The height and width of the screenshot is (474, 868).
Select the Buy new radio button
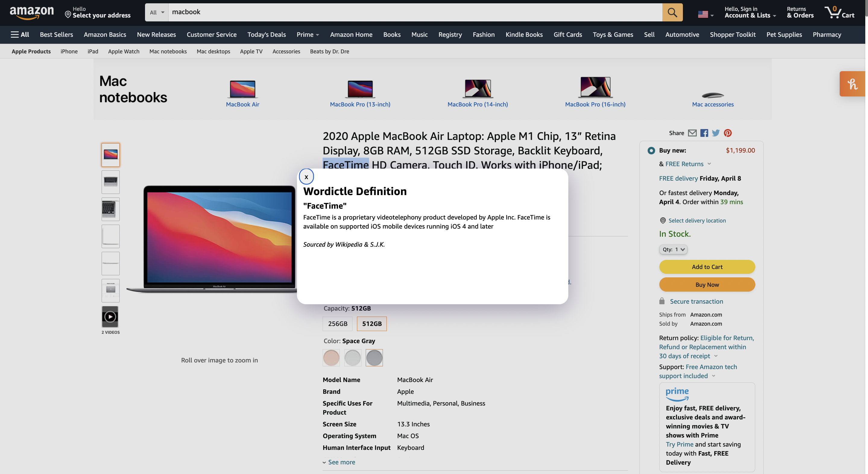coord(651,150)
